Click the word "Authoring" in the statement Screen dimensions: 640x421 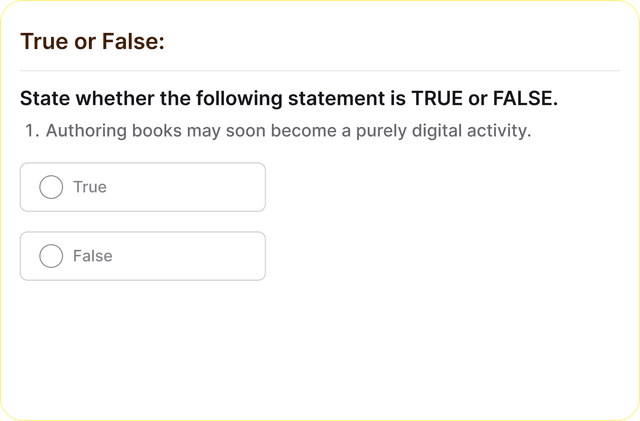coord(87,131)
